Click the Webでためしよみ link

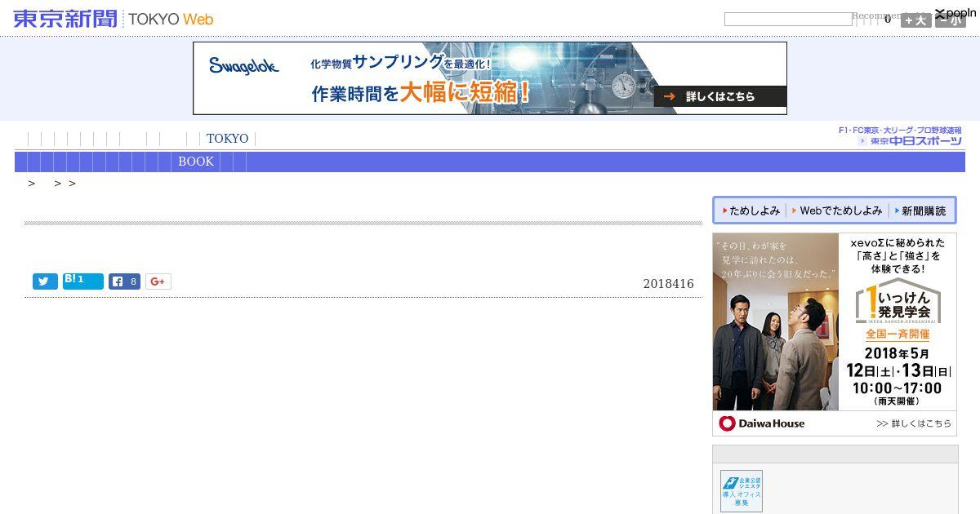click(836, 210)
